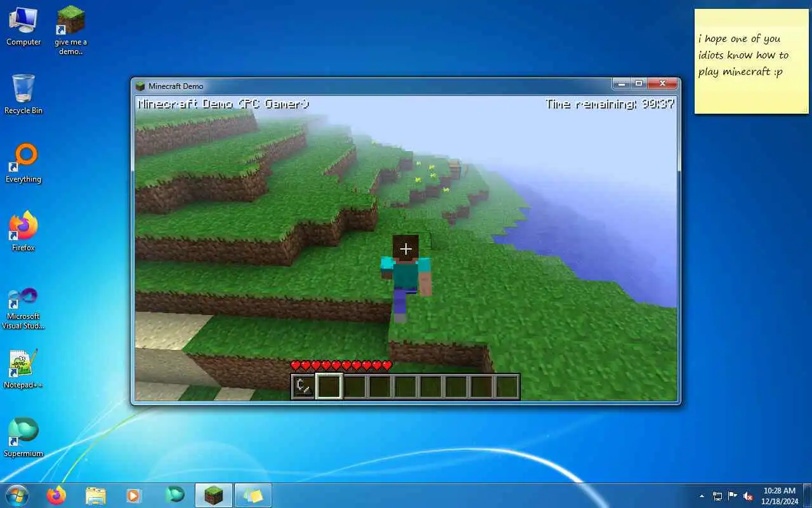Viewport: 812px width, 508px height.
Task: Click the highlighted selected hotbar slot
Action: click(x=329, y=386)
